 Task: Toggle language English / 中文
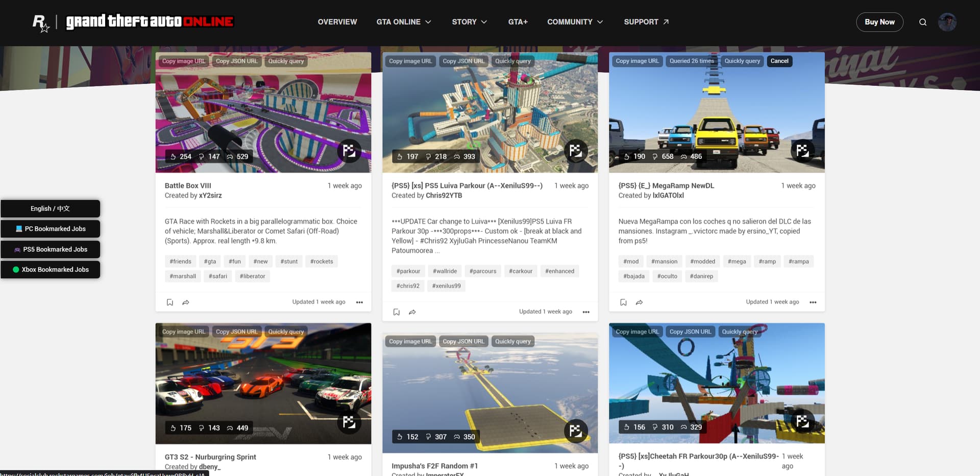pyautogui.click(x=50, y=208)
